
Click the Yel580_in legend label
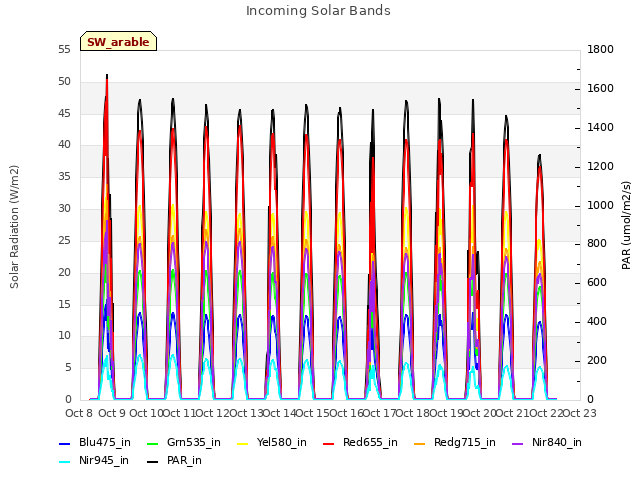[281, 442]
